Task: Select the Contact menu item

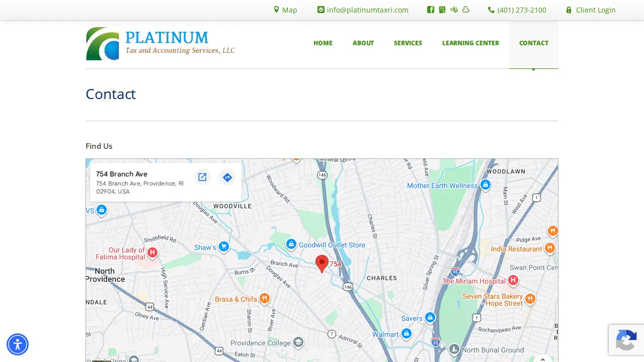Action: (534, 43)
